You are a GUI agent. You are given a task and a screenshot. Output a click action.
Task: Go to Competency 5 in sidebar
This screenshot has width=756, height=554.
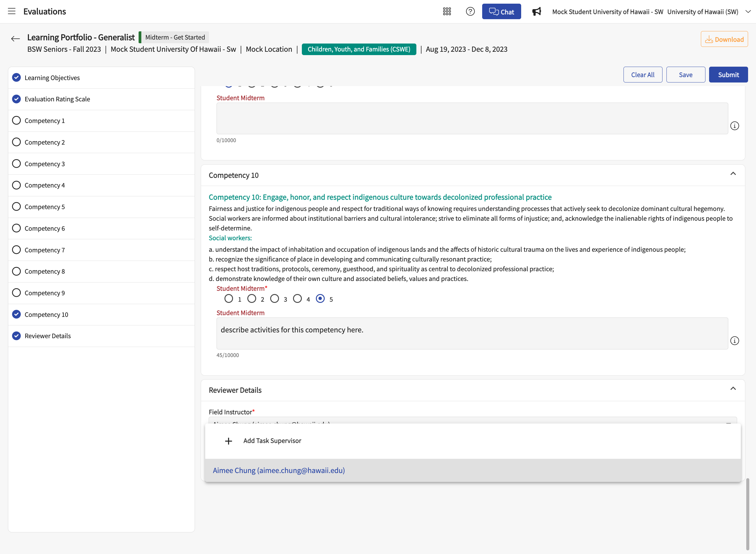[101, 207]
